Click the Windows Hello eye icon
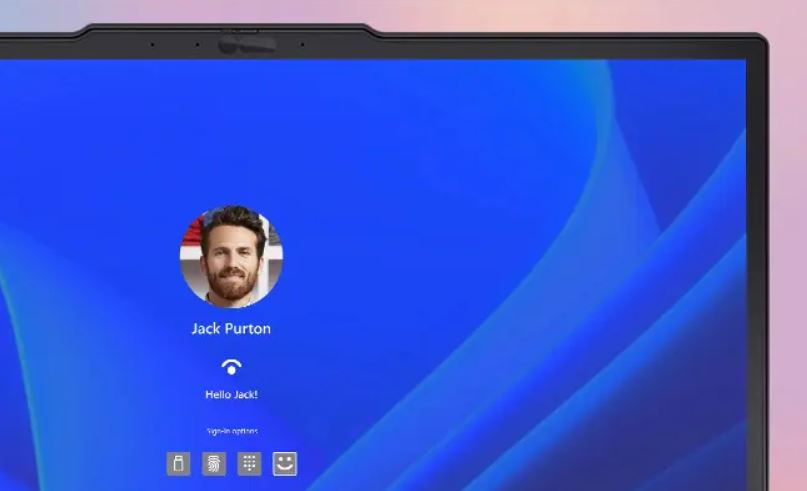The image size is (807, 491). pyautogui.click(x=231, y=367)
